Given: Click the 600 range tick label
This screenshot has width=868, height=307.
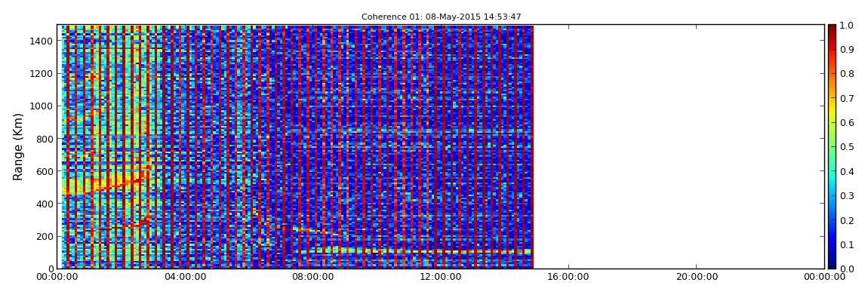Looking at the screenshot, I should 45,171.
